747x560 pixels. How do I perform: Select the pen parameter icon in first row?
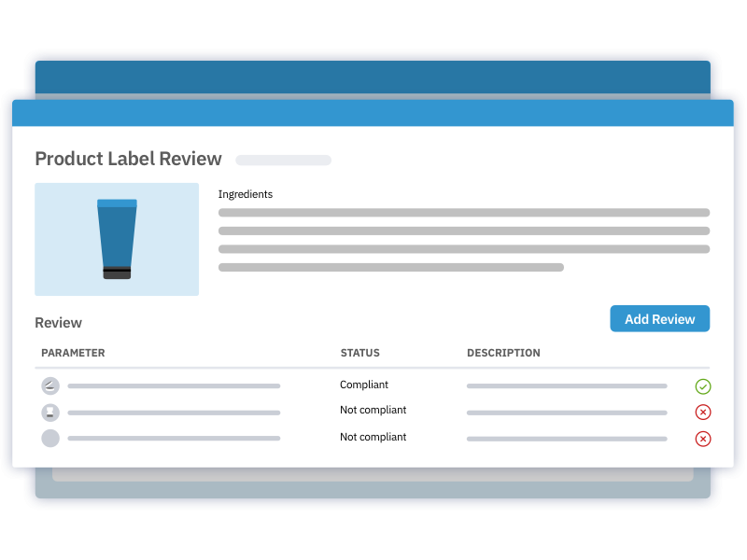(50, 385)
